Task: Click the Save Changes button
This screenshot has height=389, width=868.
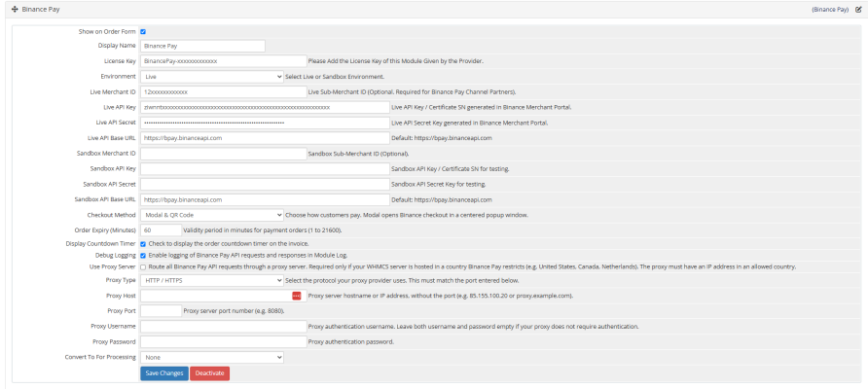Action: tap(164, 373)
